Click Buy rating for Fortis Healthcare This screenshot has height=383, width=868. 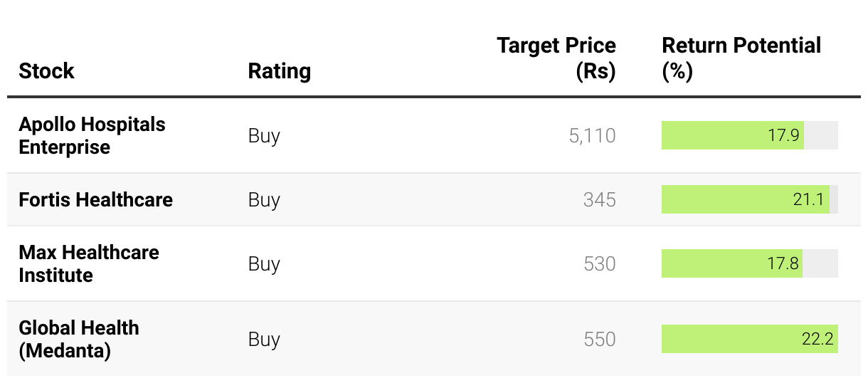(264, 199)
